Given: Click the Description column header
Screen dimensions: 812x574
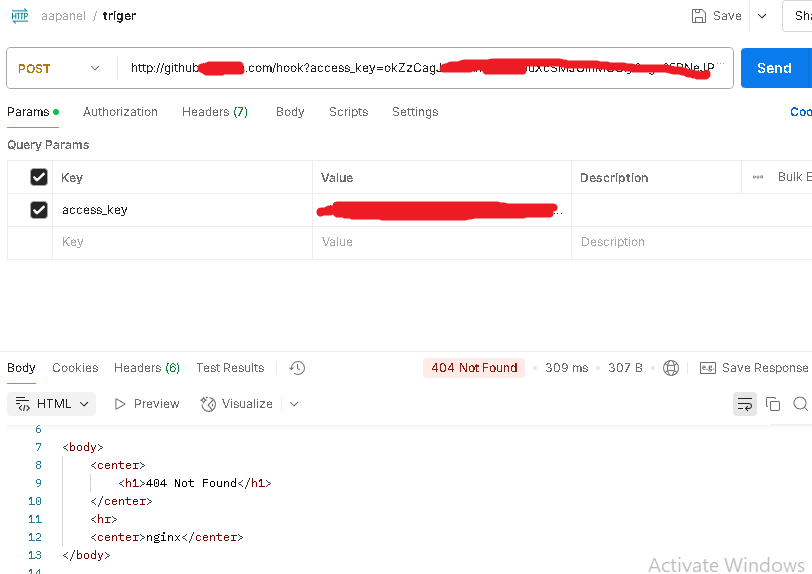Looking at the screenshot, I should pyautogui.click(x=614, y=178).
